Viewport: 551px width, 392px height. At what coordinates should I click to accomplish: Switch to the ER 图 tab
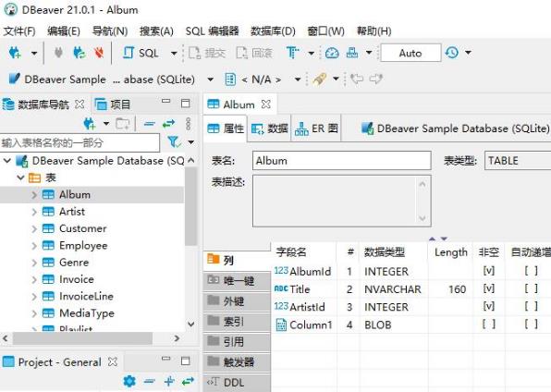[316, 129]
